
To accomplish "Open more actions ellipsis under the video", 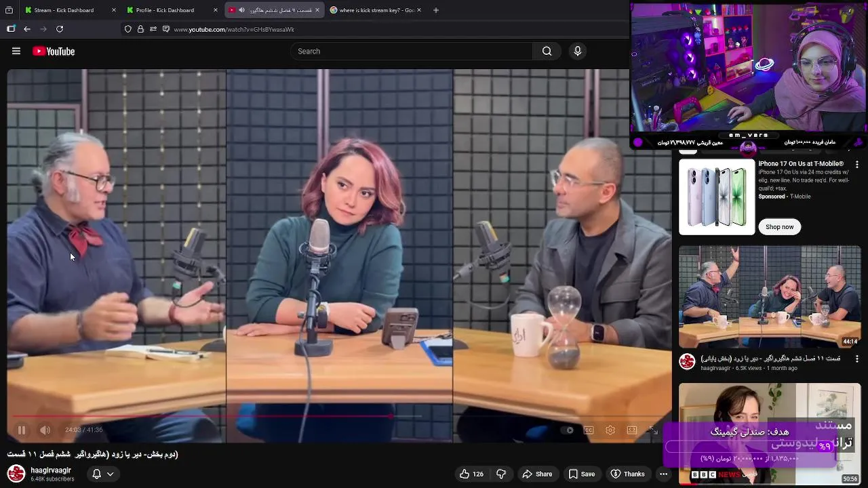I will (664, 474).
